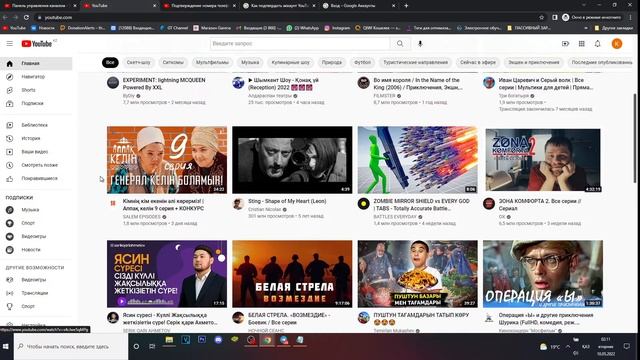
Task: Open Смотреть позже in the sidebar
Action: 36,165
